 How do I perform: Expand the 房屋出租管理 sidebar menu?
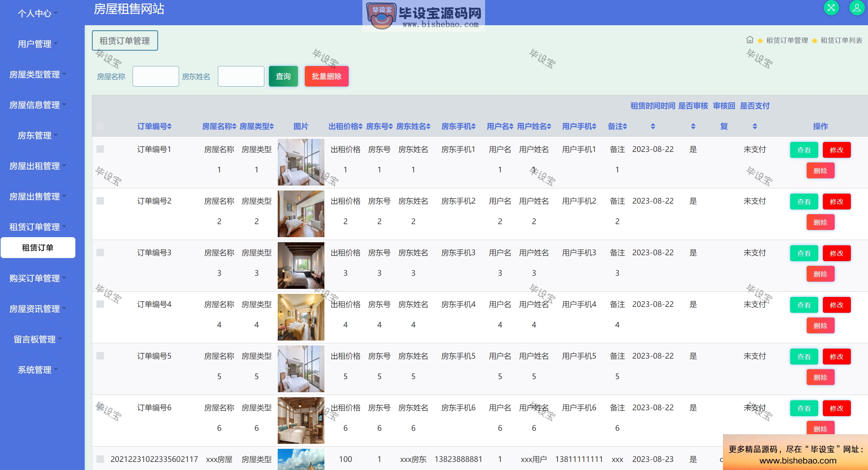click(x=37, y=166)
